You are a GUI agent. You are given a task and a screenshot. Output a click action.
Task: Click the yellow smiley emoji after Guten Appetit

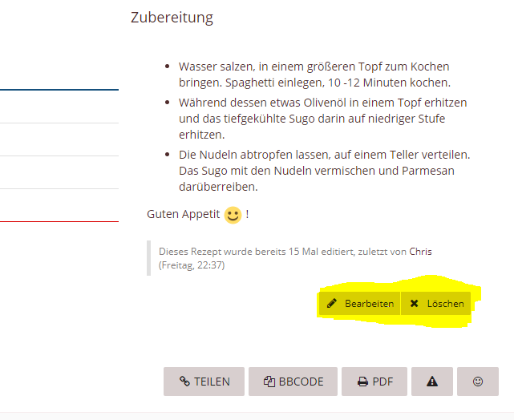(x=233, y=215)
